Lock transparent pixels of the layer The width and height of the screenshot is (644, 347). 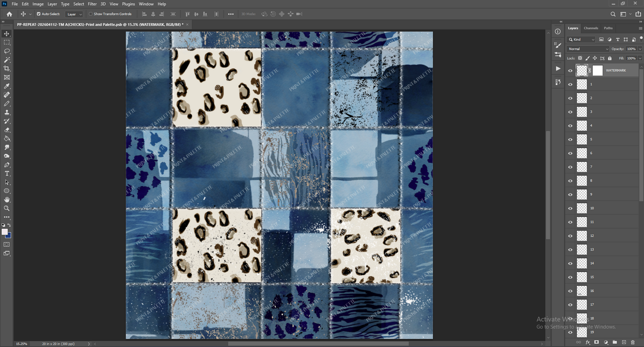[x=580, y=58]
